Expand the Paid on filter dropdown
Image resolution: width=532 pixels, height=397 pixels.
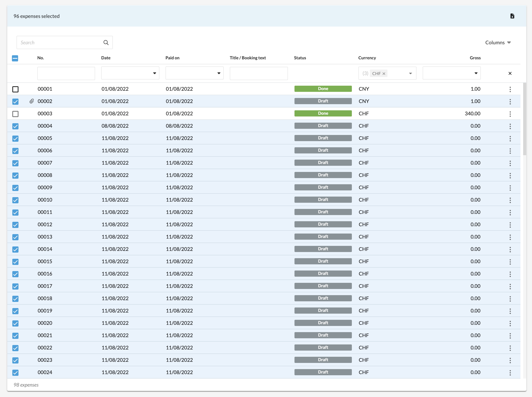pos(219,73)
